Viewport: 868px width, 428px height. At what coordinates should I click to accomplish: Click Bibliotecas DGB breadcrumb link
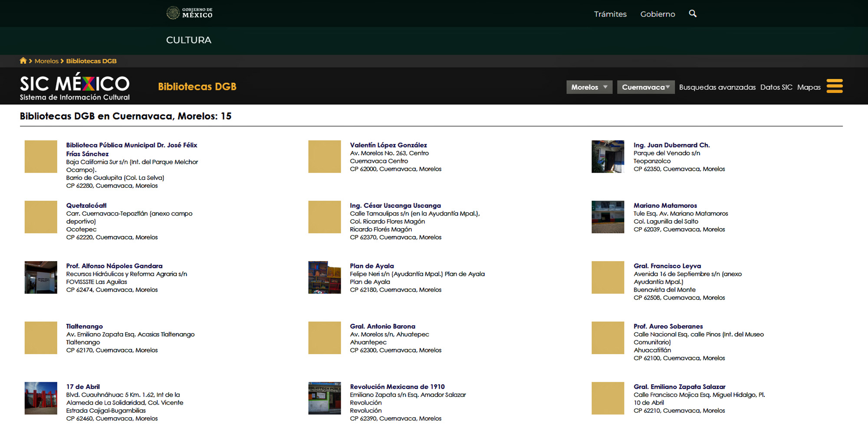click(x=91, y=61)
